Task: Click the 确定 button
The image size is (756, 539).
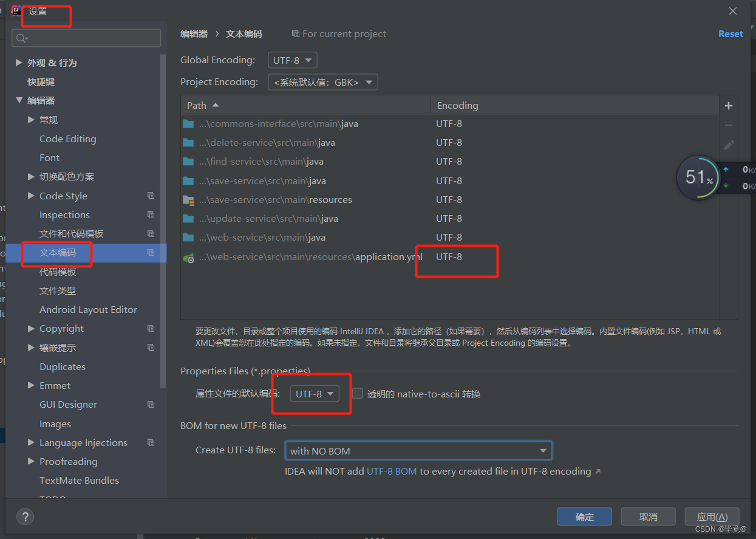Action: (x=585, y=517)
